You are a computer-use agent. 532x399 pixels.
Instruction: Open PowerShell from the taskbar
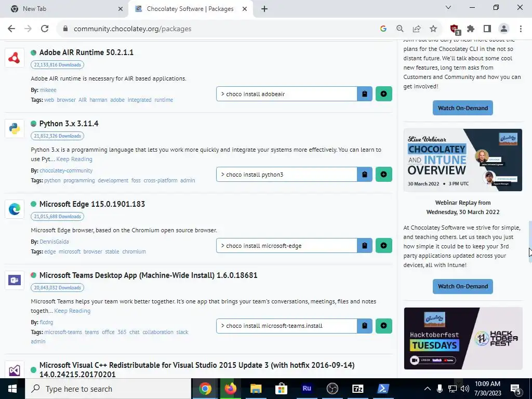(x=383, y=389)
